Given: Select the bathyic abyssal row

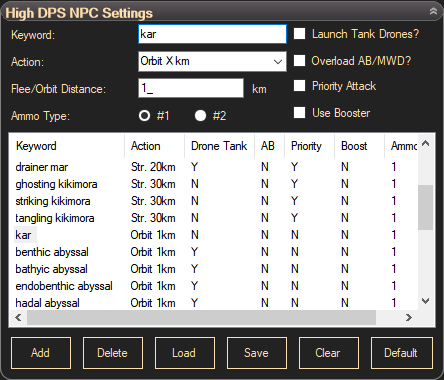Looking at the screenshot, I should click(213, 269).
